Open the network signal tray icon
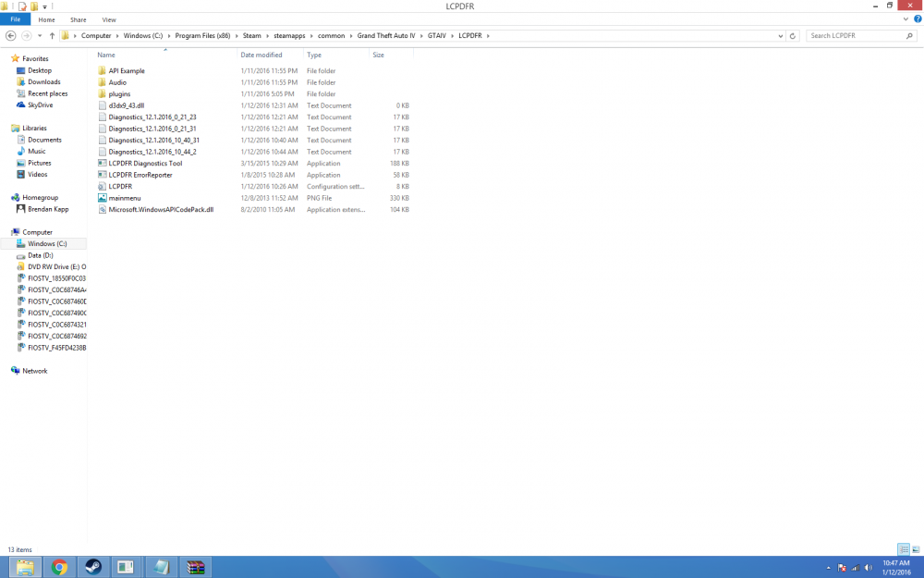The height and width of the screenshot is (578, 924). click(x=856, y=568)
